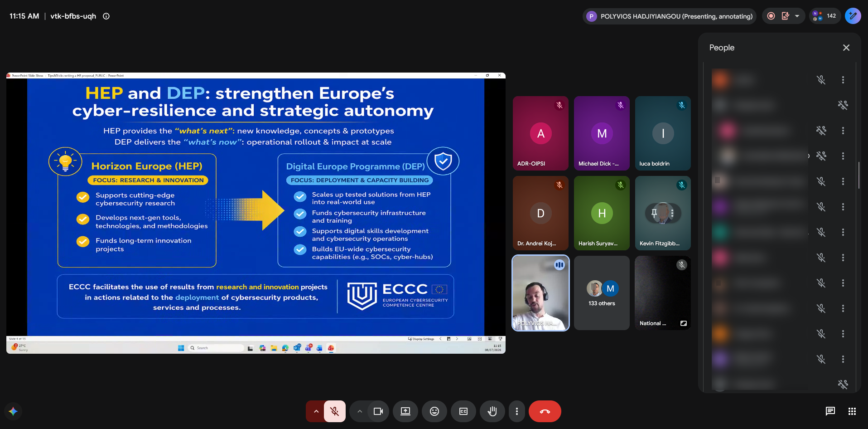Screen dimensions: 868x429
Task: Select Harish Suryav... participant tile
Action: click(x=602, y=213)
